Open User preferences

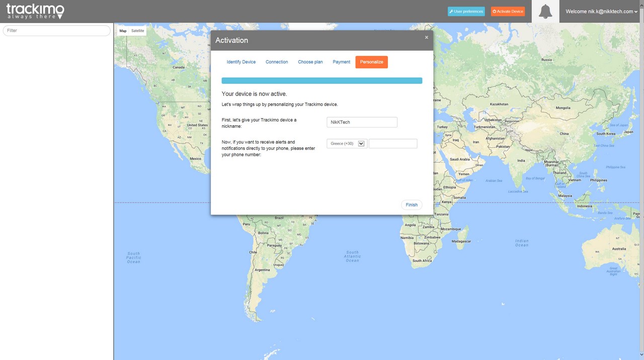466,11
